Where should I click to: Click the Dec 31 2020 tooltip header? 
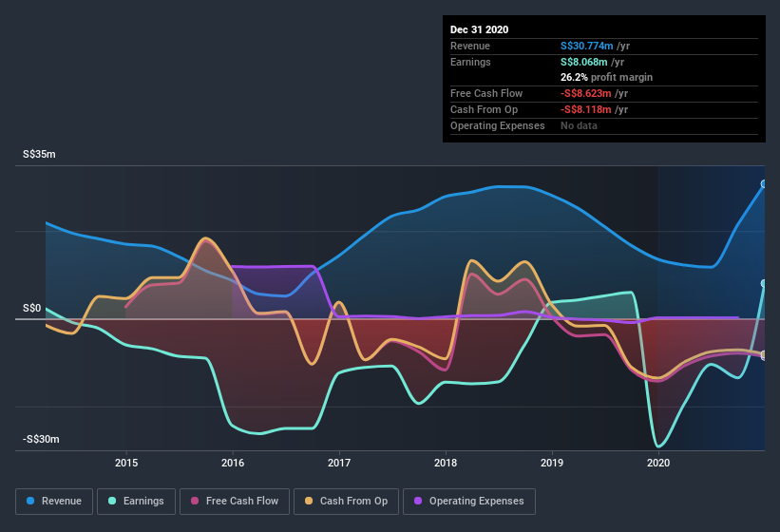coord(479,29)
